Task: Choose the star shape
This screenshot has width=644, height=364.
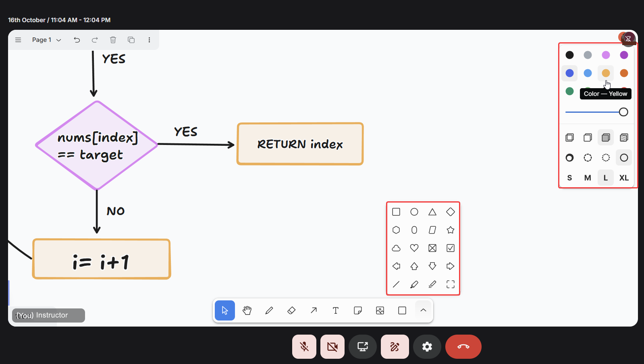Action: [x=451, y=230]
